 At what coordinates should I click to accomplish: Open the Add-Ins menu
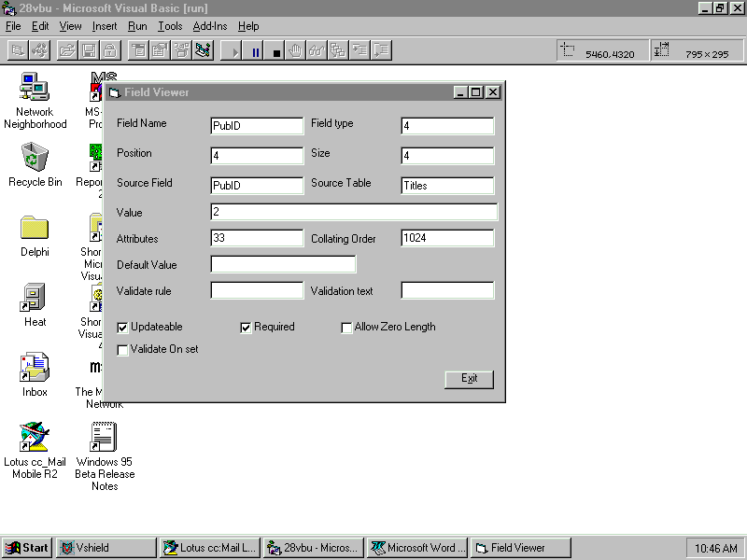click(x=209, y=26)
